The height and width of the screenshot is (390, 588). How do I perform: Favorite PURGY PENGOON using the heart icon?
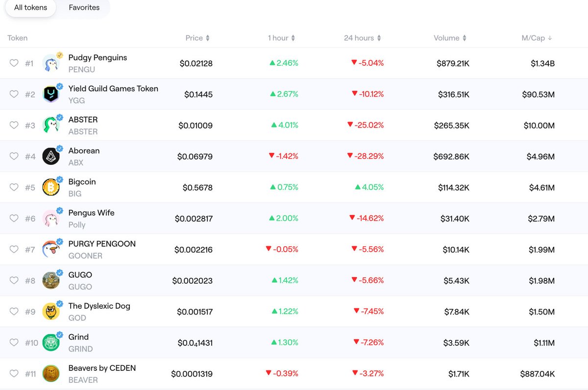14,249
